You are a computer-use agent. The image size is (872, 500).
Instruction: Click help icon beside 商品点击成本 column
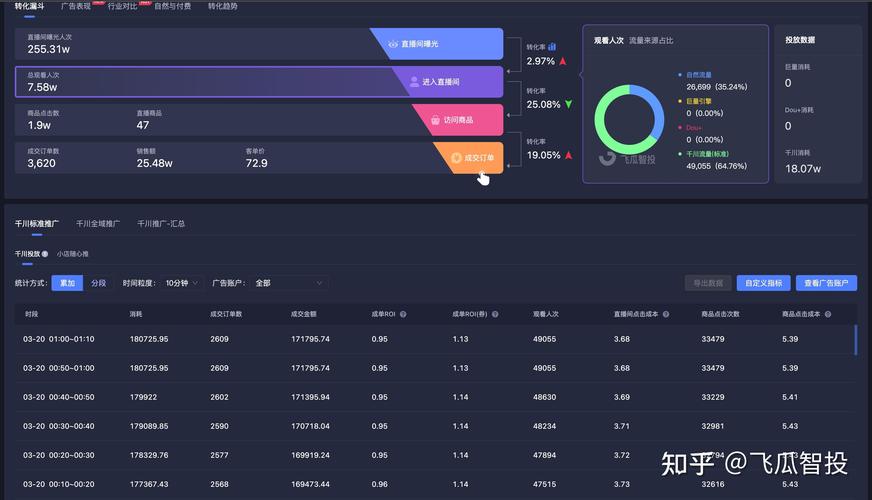826,314
